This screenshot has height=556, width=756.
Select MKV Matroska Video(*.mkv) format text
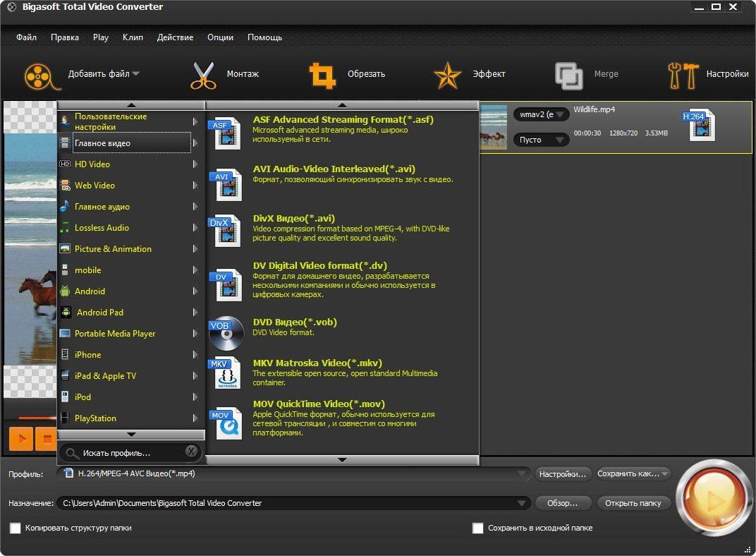coord(317,363)
